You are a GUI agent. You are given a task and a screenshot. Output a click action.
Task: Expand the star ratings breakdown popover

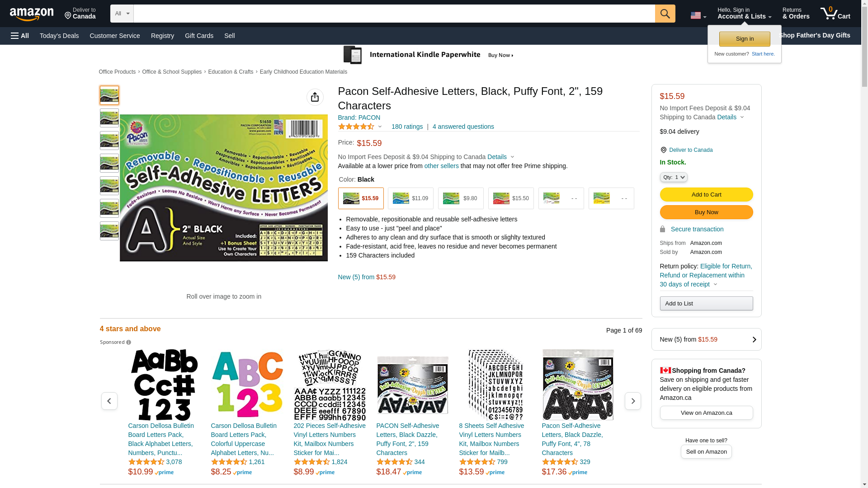360,127
